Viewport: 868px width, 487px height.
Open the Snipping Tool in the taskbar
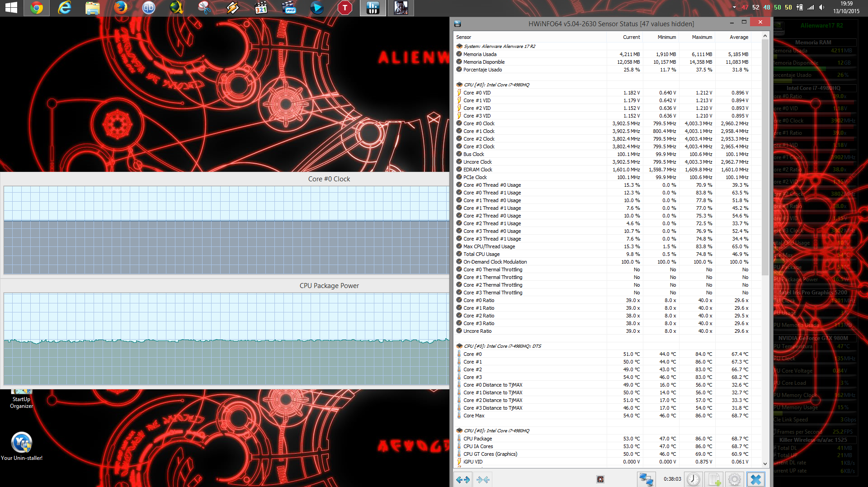pyautogui.click(x=205, y=8)
